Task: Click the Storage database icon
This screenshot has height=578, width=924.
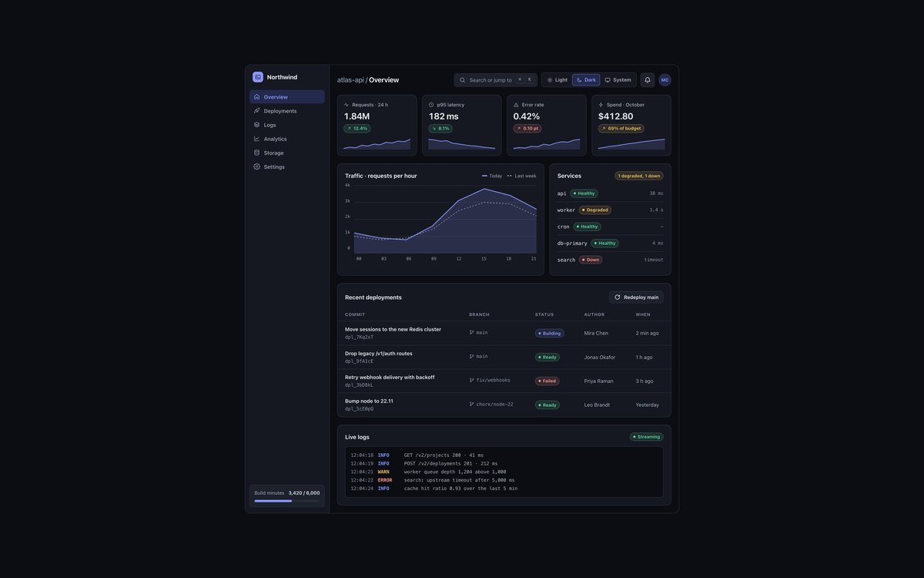Action: pos(257,153)
